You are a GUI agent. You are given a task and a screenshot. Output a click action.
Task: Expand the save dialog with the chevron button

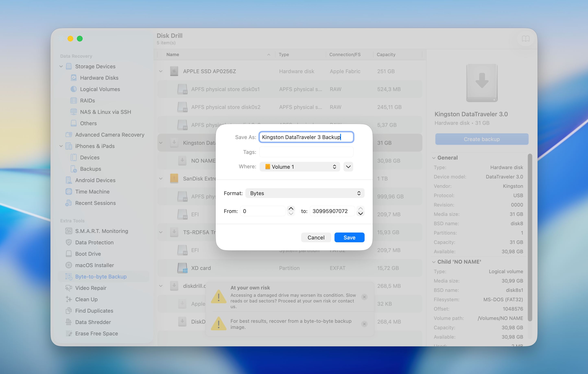(348, 167)
